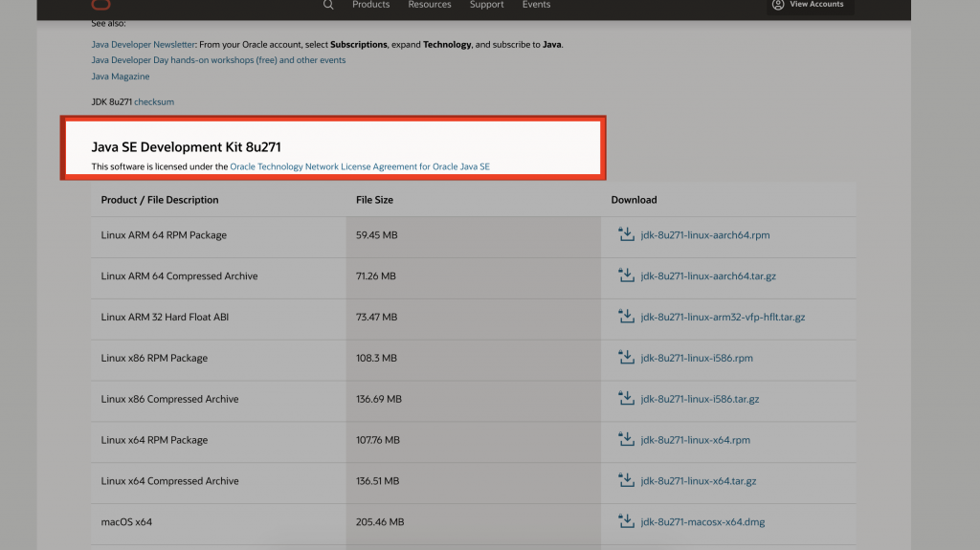Open the Java Developer Newsletter link
Screen dimensions: 980x550
click(x=144, y=44)
